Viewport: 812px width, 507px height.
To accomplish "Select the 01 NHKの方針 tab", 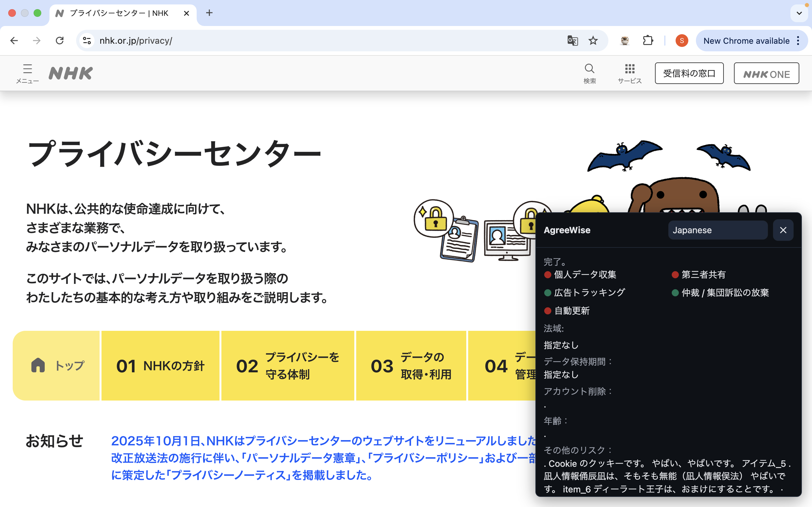I will point(160,365).
